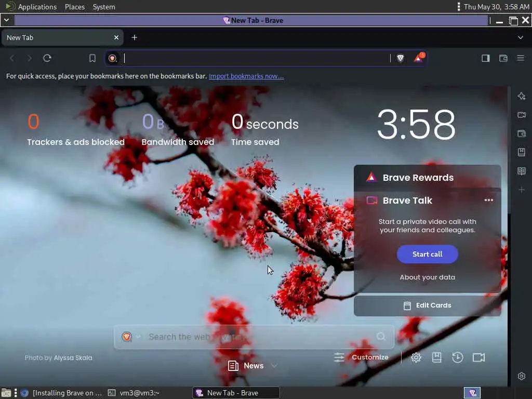Click the Alyssa Skala photo credit link
Image resolution: width=532 pixels, height=399 pixels.
(73, 357)
